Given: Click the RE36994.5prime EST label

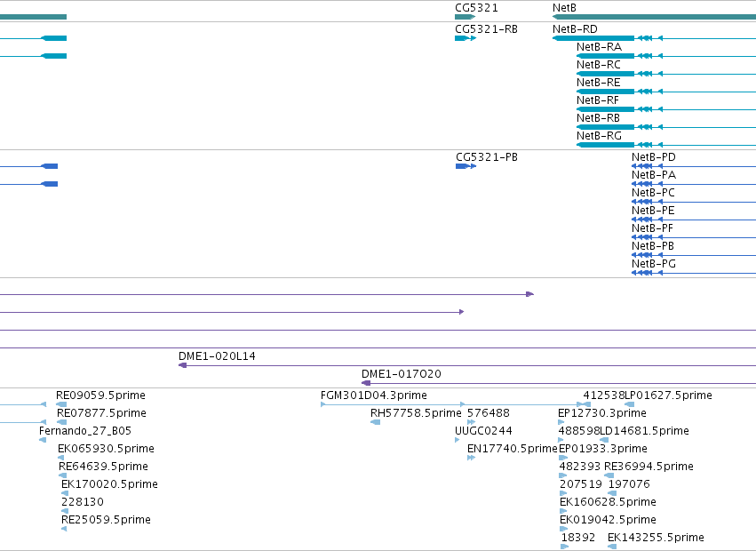Looking at the screenshot, I should [x=649, y=467].
